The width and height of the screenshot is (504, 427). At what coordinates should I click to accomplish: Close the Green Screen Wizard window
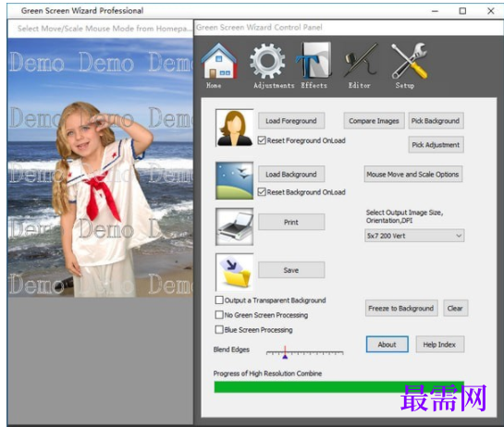coord(491,11)
